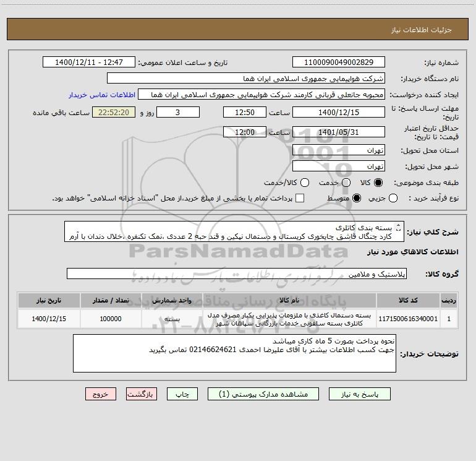Select the خدمت radio button
This screenshot has width=476, height=461.
346,183
